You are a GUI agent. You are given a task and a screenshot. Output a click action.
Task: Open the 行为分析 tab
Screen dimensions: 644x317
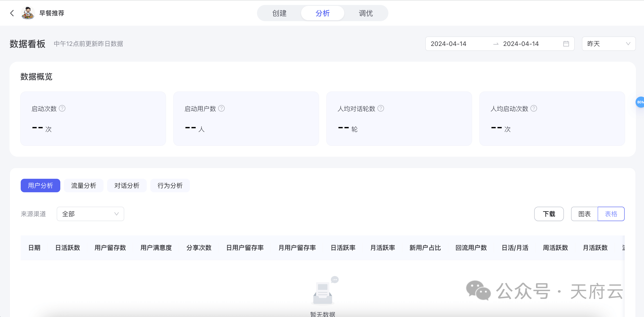[170, 186]
